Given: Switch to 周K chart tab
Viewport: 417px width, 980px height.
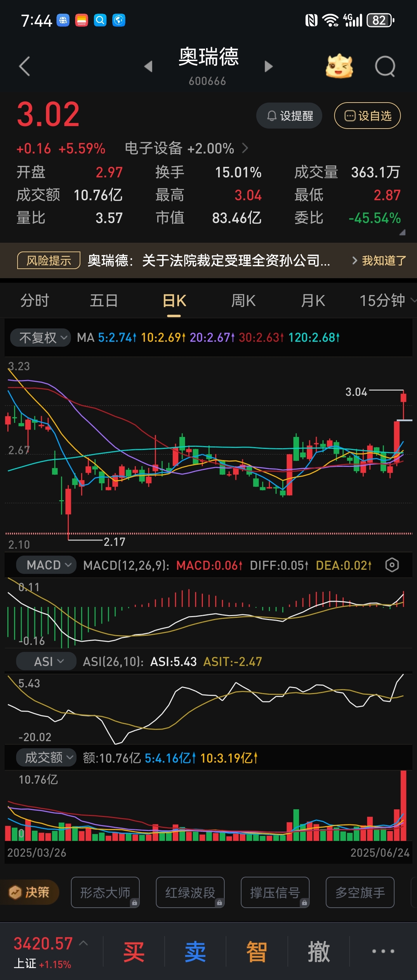Looking at the screenshot, I should tap(243, 301).
